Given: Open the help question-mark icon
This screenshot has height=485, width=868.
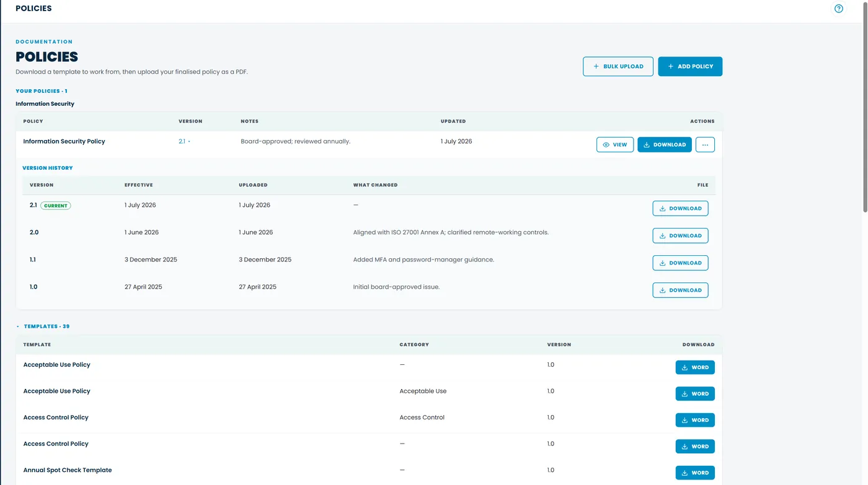Looking at the screenshot, I should [839, 9].
